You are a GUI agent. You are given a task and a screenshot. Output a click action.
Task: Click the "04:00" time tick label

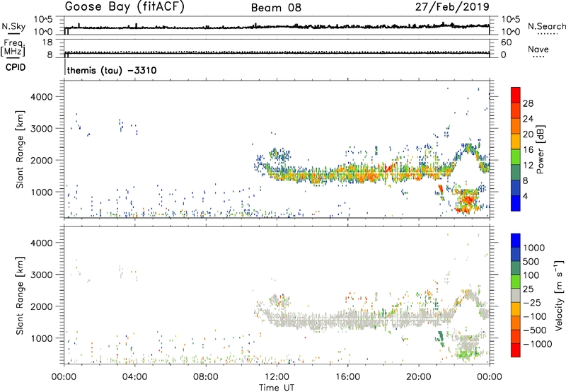(134, 377)
